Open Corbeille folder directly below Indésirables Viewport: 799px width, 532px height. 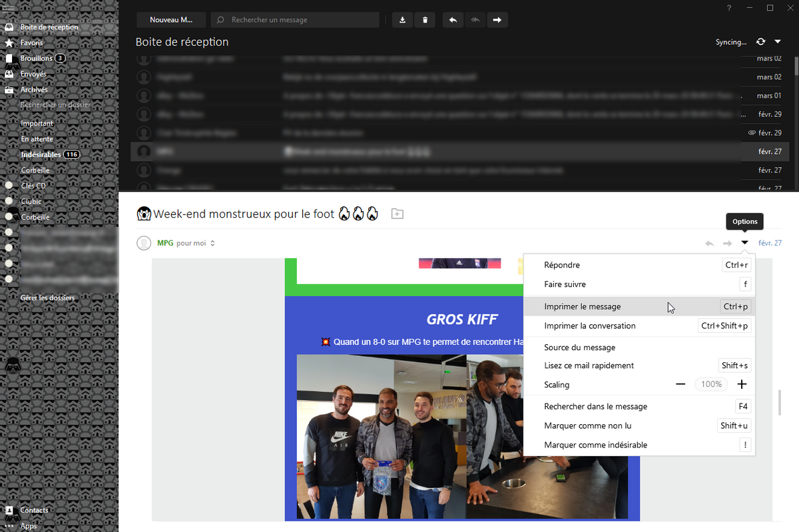tap(35, 170)
